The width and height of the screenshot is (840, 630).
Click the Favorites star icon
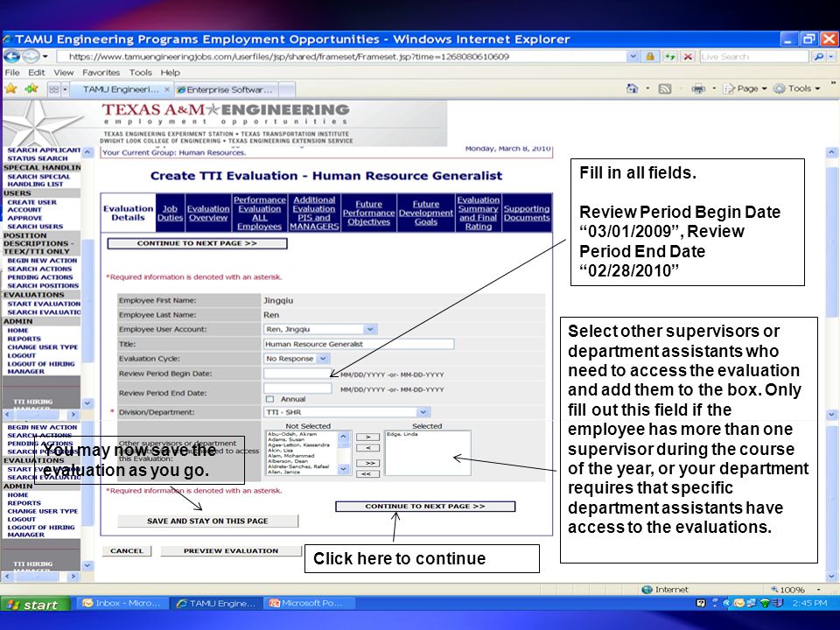pyautogui.click(x=10, y=89)
